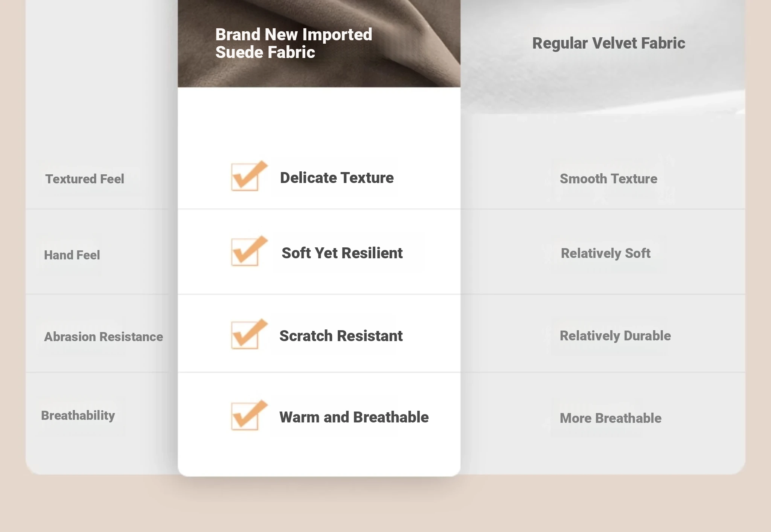Select the Hand Feel row label

coord(72,255)
